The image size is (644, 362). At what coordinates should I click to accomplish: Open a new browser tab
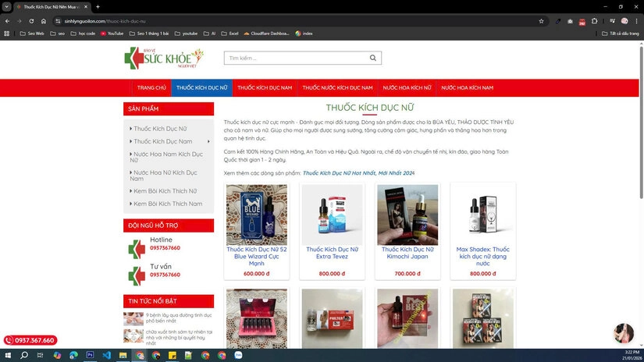pos(98,6)
